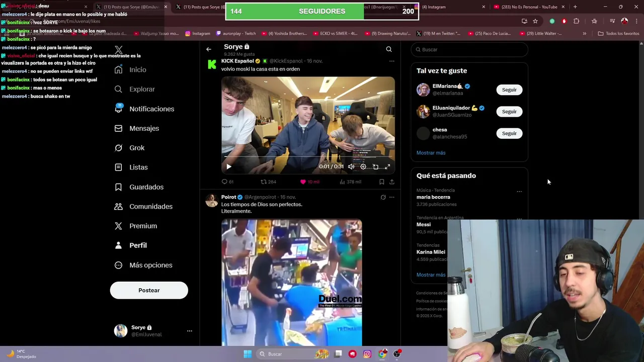Click the Guardados bookmark icon in sidebar
This screenshot has height=362, width=644.
point(118,187)
